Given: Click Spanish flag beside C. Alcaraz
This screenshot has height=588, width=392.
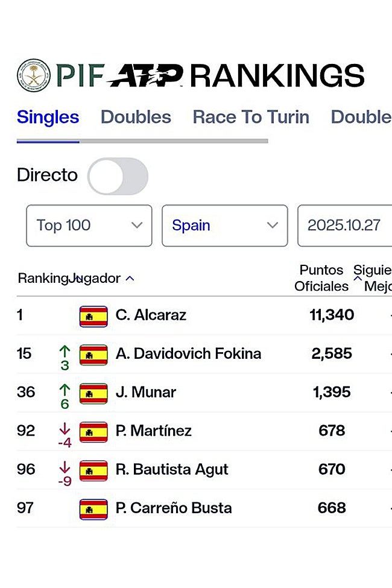Looking at the screenshot, I should coord(93,315).
